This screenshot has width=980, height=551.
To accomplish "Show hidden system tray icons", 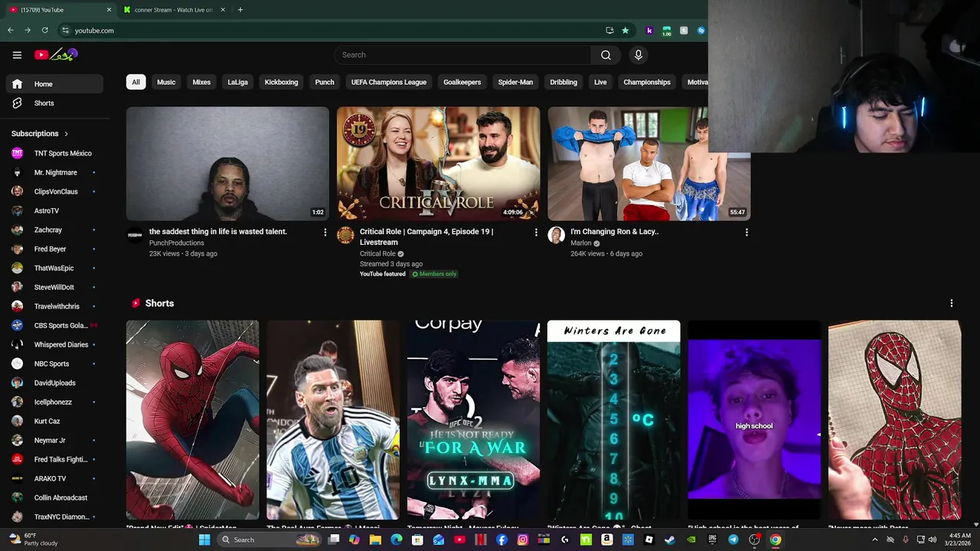I will click(875, 540).
